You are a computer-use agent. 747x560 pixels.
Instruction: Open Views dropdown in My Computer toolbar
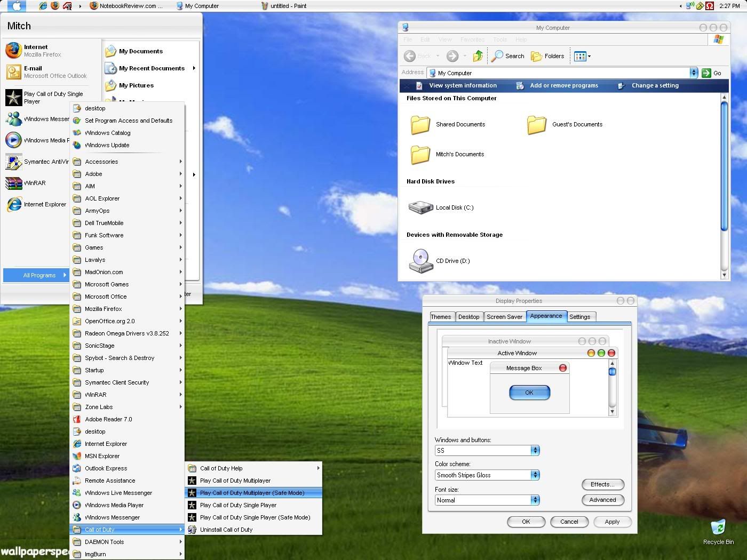(x=582, y=56)
